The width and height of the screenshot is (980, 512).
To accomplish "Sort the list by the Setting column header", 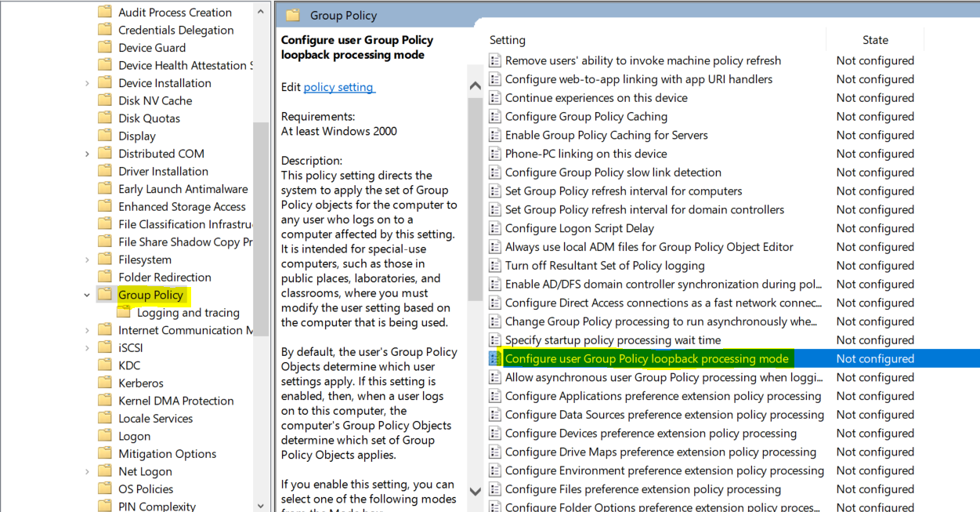I will (508, 40).
